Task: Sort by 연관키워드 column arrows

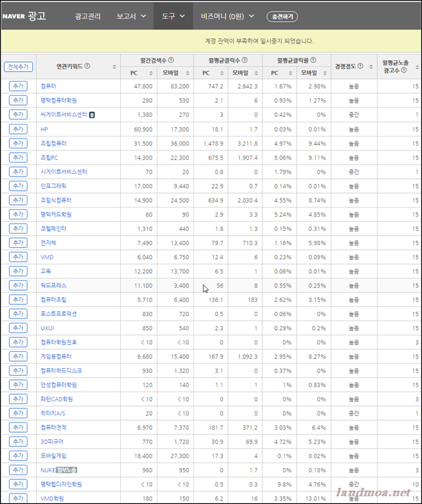Action: (114, 67)
